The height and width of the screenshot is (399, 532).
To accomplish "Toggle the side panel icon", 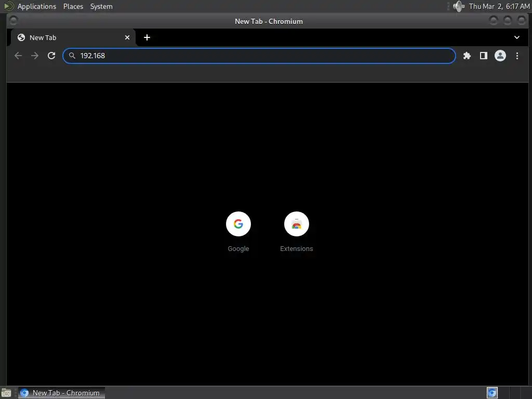I will click(484, 56).
